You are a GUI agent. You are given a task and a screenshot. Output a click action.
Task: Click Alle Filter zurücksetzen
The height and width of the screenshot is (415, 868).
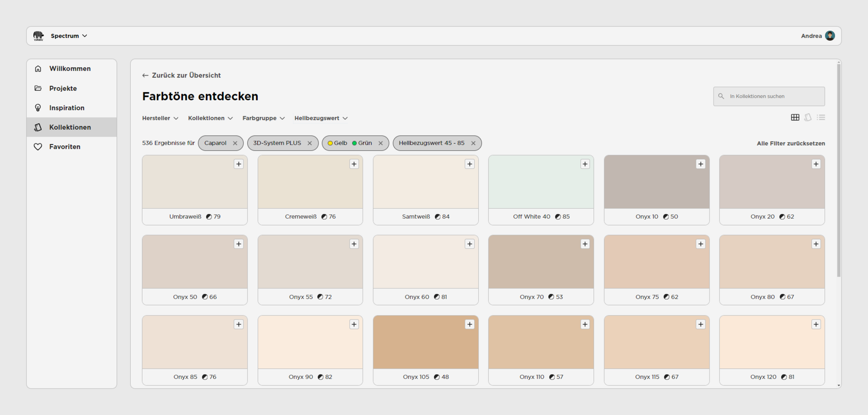790,143
